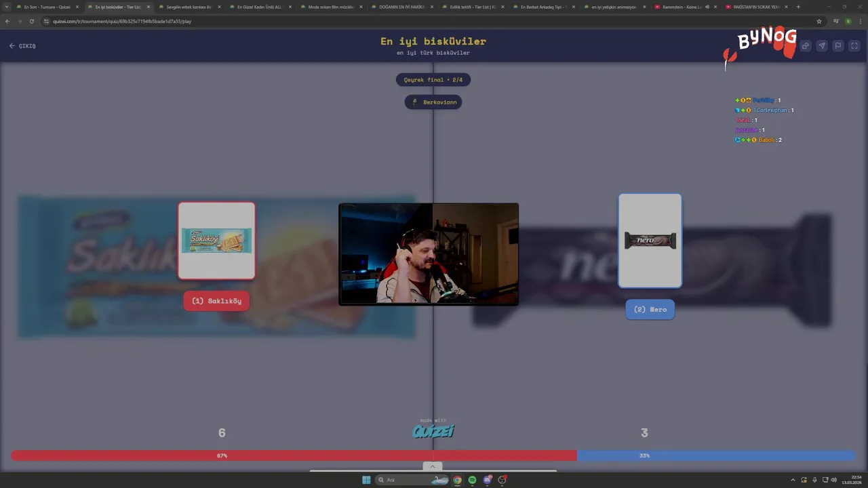Open a new browser tab

click(x=798, y=7)
